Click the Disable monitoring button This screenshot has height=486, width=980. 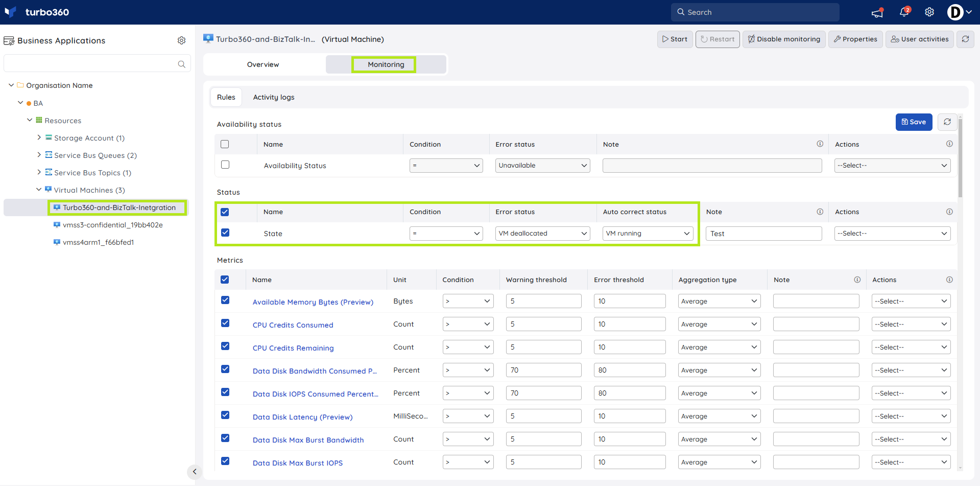coord(784,39)
